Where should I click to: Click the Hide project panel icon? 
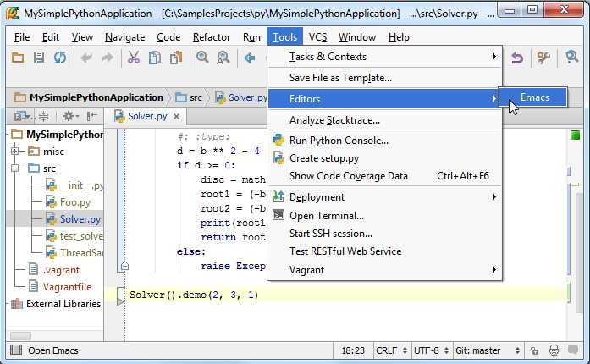tap(92, 116)
